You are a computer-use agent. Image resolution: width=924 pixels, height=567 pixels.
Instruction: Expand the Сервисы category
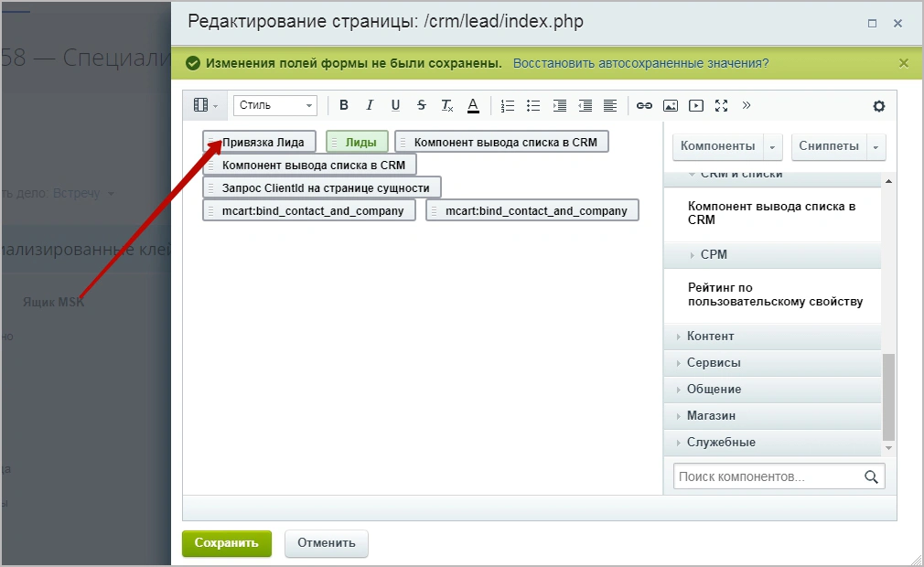pyautogui.click(x=772, y=363)
